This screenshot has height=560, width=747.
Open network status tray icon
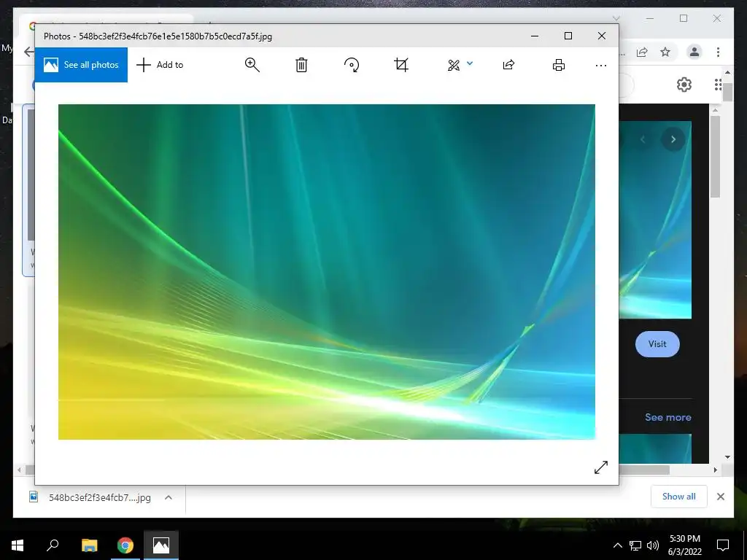(635, 545)
